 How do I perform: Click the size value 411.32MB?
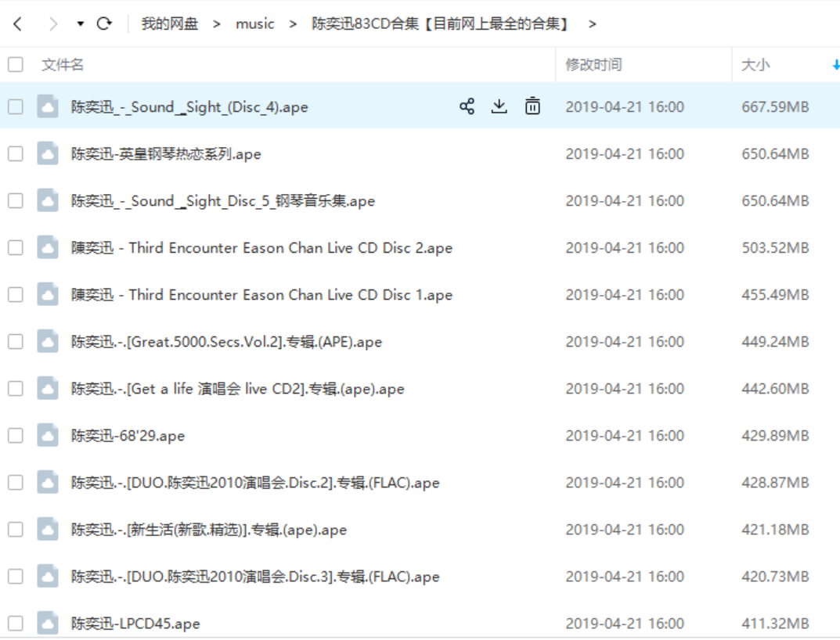pyautogui.click(x=775, y=624)
